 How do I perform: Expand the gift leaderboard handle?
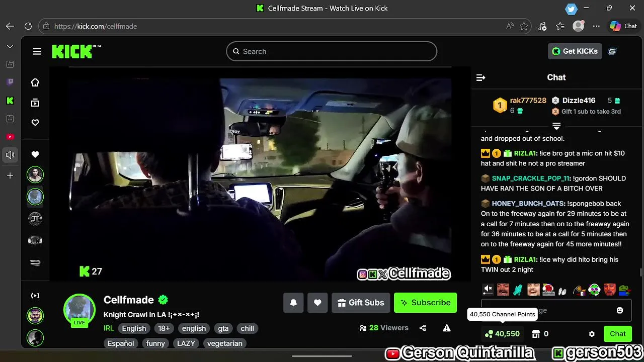click(556, 125)
